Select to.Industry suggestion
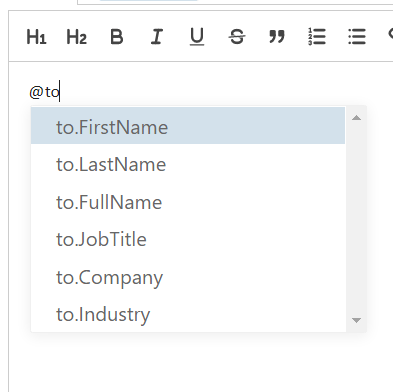Viewport: 393px width, 392px height. point(188,314)
